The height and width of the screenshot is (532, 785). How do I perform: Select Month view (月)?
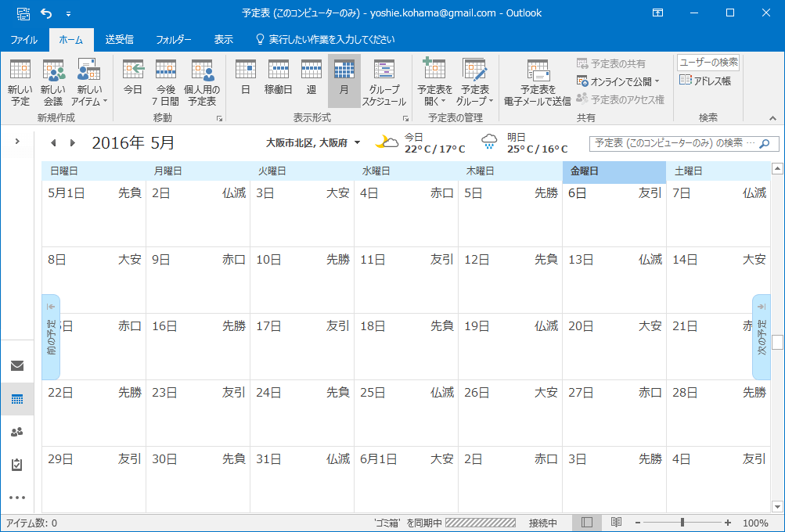pyautogui.click(x=344, y=81)
